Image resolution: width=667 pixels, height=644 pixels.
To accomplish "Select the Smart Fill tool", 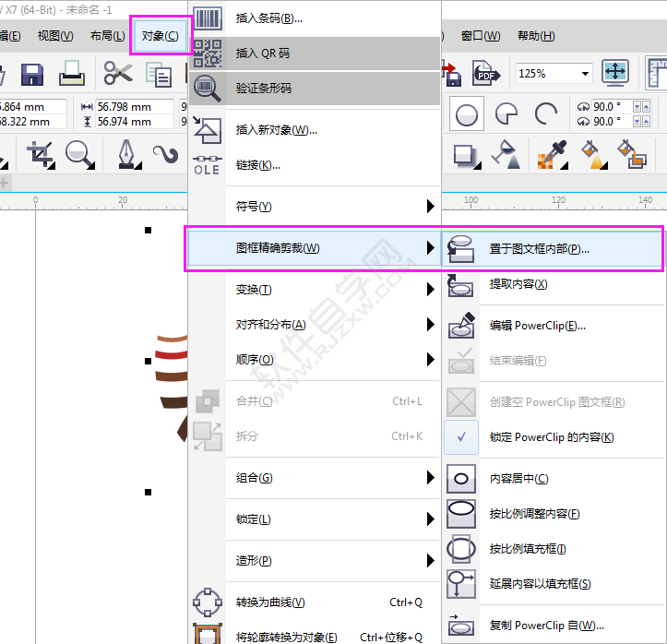I will [x=632, y=154].
